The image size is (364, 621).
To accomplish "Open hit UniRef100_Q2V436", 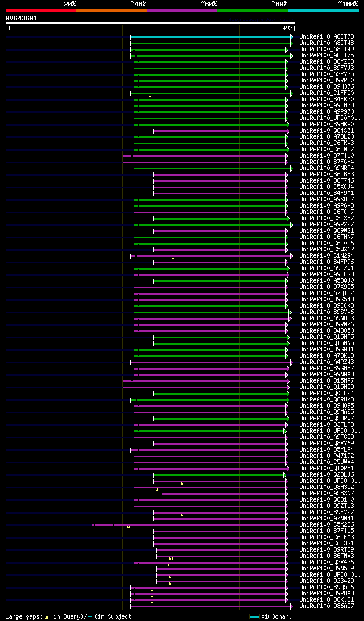I will pyautogui.click(x=327, y=563).
